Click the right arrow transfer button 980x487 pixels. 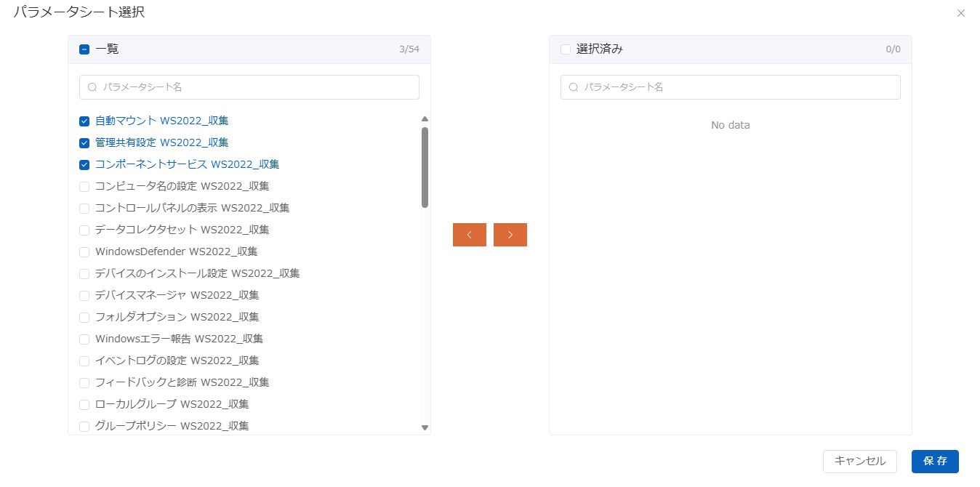click(x=510, y=235)
